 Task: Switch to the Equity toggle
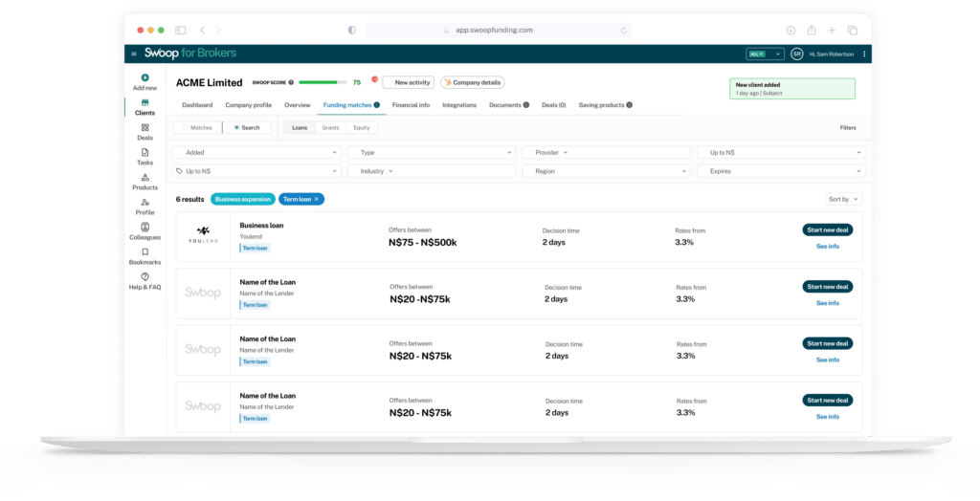click(362, 127)
